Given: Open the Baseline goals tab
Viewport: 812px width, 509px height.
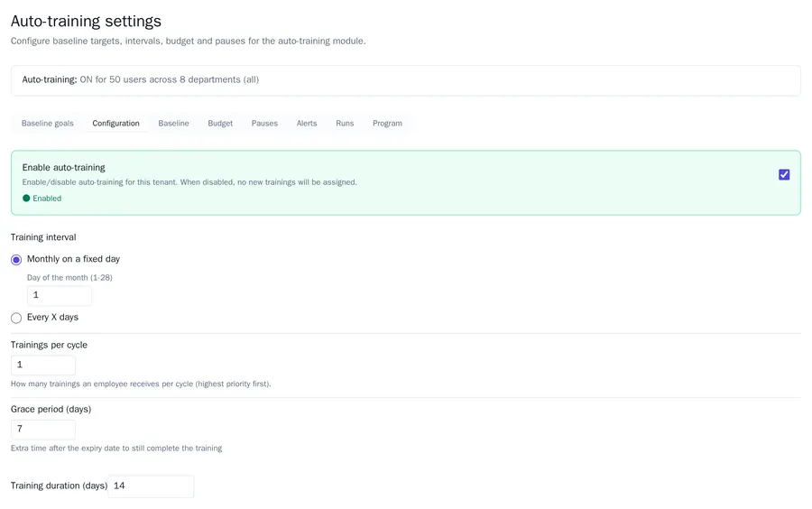Looking at the screenshot, I should tap(48, 124).
